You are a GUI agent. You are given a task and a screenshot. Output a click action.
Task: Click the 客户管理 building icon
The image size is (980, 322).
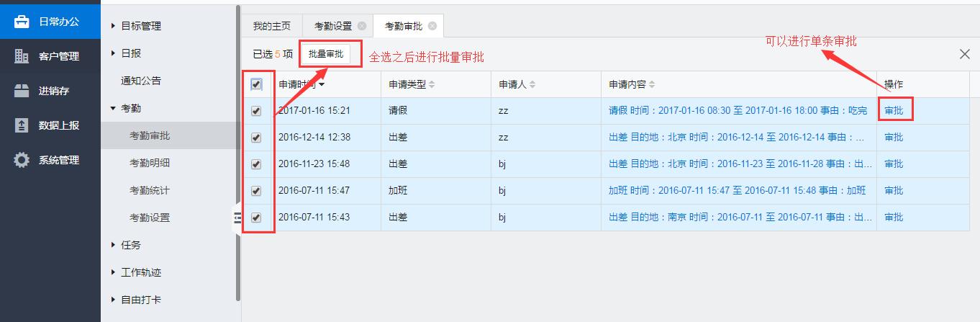(x=22, y=56)
